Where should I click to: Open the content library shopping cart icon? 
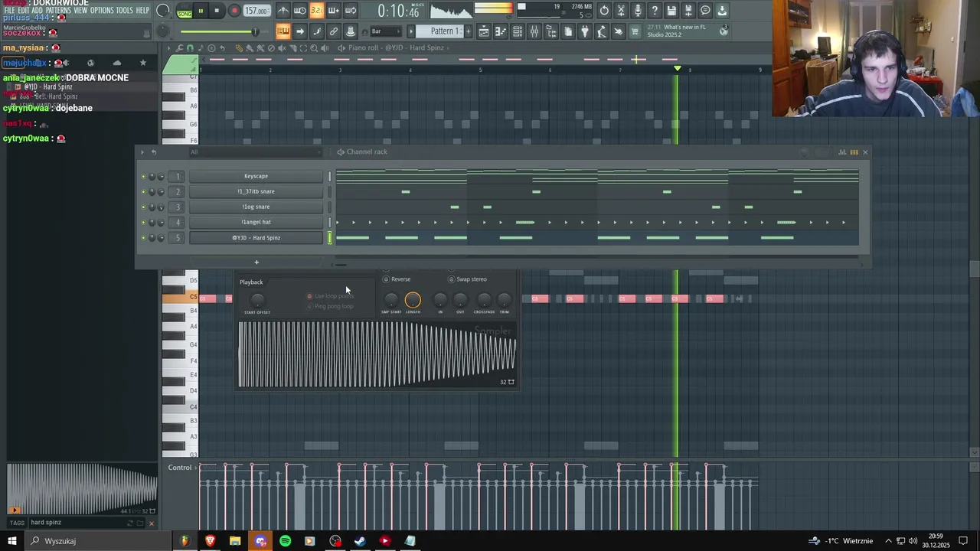(x=635, y=31)
